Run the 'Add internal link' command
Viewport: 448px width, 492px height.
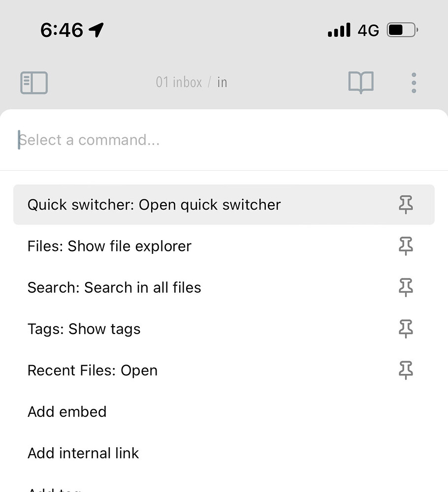pos(83,453)
